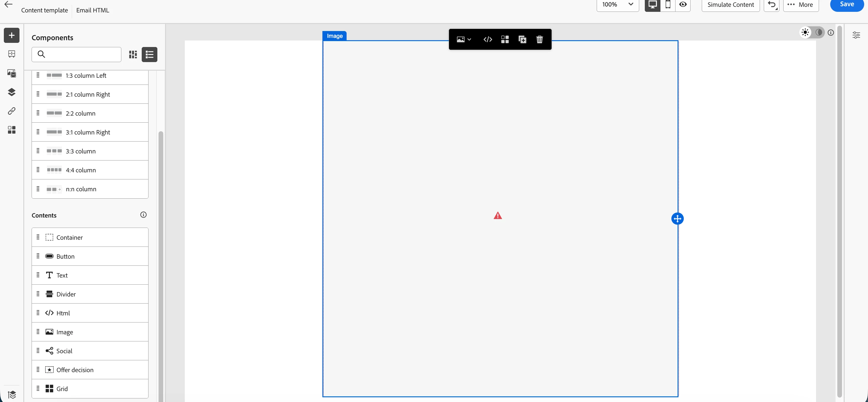Click the back arrow at top left
The height and width of the screenshot is (402, 868).
8,4
